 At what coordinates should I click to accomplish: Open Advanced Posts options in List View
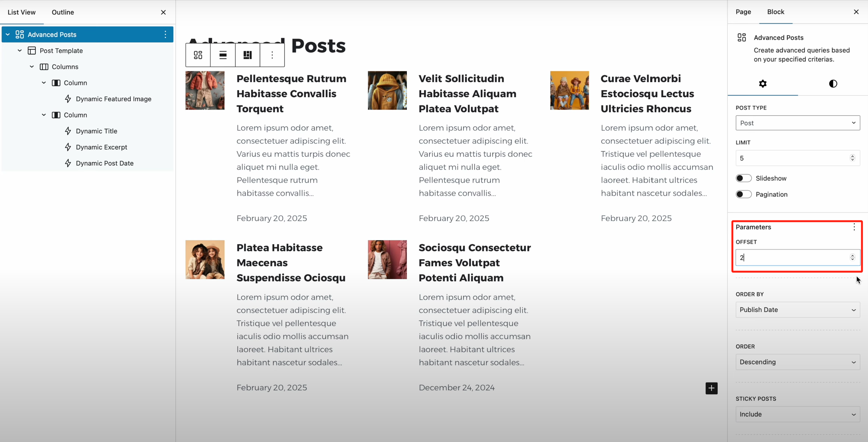pyautogui.click(x=165, y=35)
